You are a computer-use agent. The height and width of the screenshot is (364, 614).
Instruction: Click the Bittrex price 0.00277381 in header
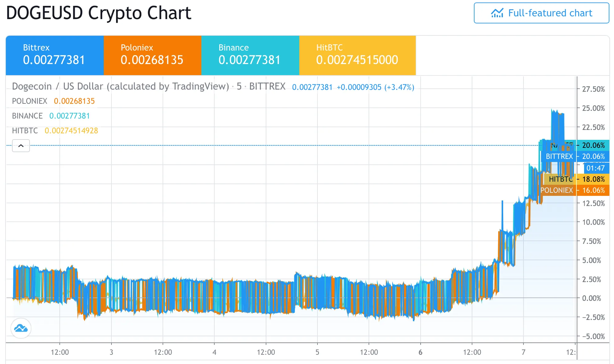click(x=54, y=60)
